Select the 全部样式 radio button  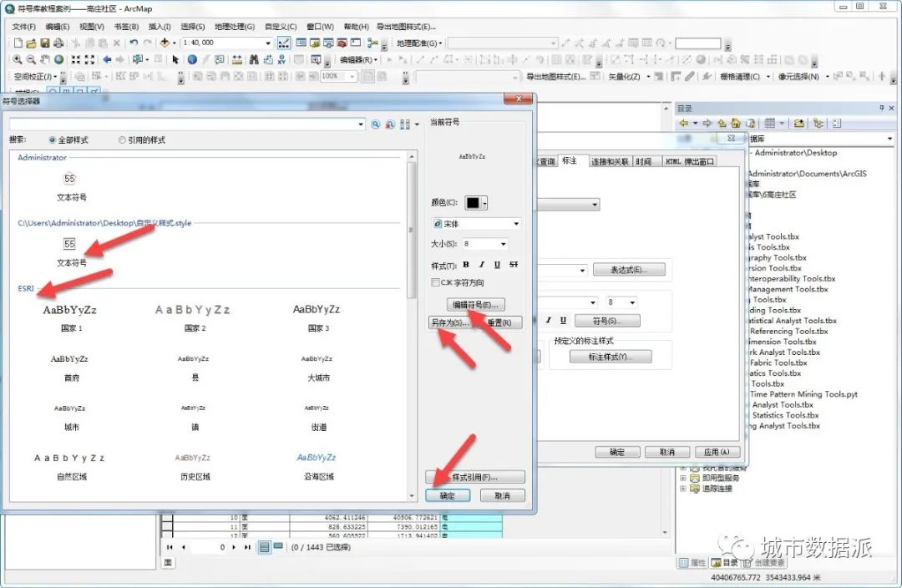coord(53,139)
